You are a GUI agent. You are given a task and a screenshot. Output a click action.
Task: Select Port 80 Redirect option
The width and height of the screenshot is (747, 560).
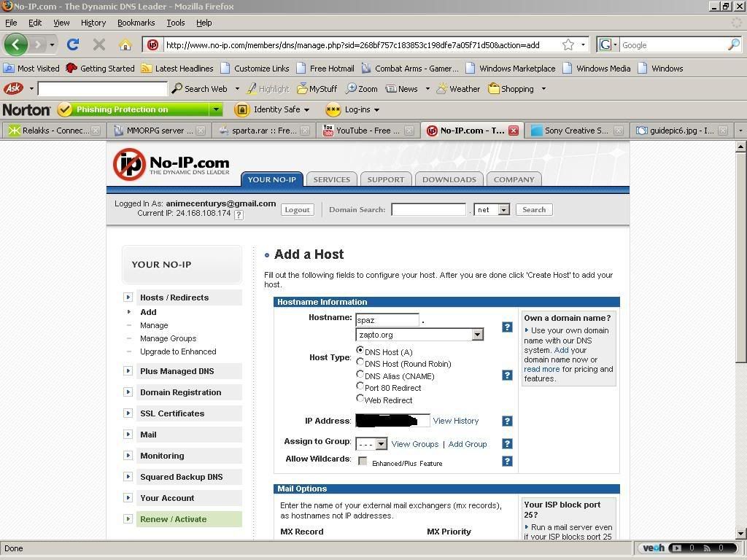pos(360,386)
